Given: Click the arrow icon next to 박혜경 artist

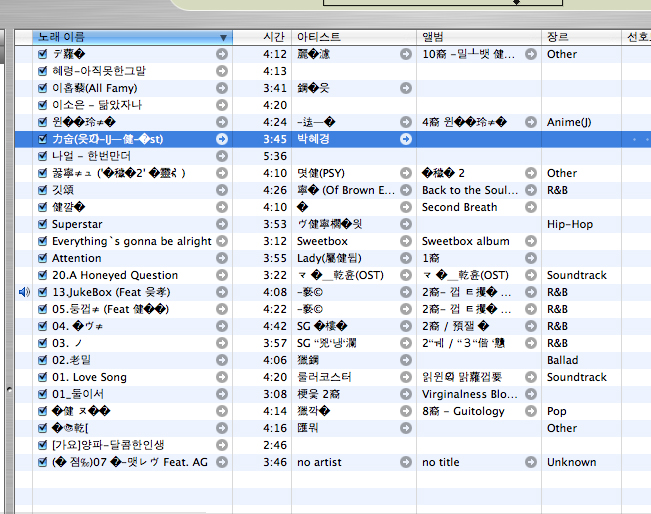Looking at the screenshot, I should tap(406, 140).
